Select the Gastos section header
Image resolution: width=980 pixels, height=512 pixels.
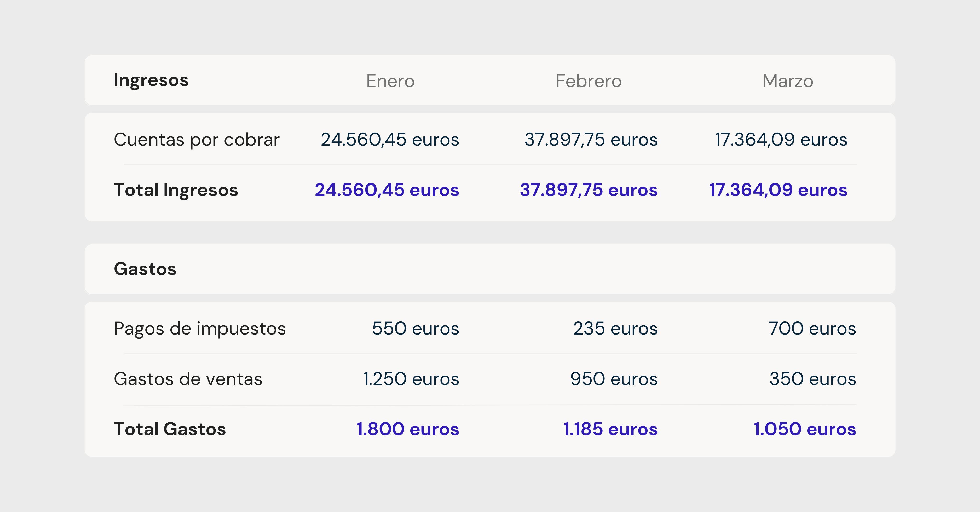click(x=145, y=269)
